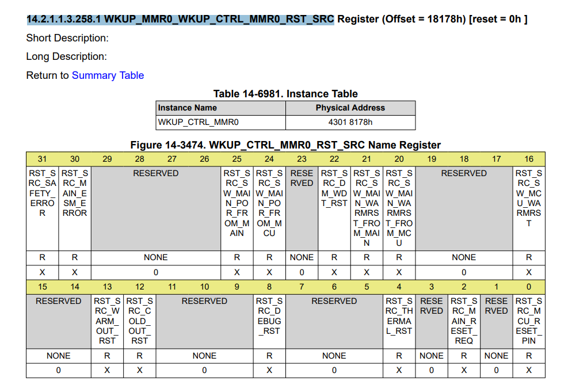572x392 pixels.
Task: Select the RST_SRC_WARM_OUT_RST field cell
Action: coord(107,321)
